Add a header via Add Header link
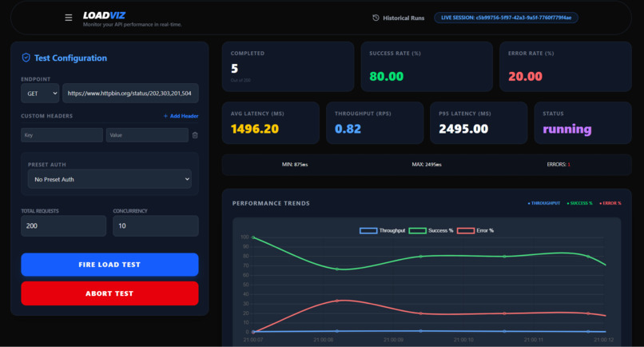This screenshot has width=644, height=347. coord(181,116)
